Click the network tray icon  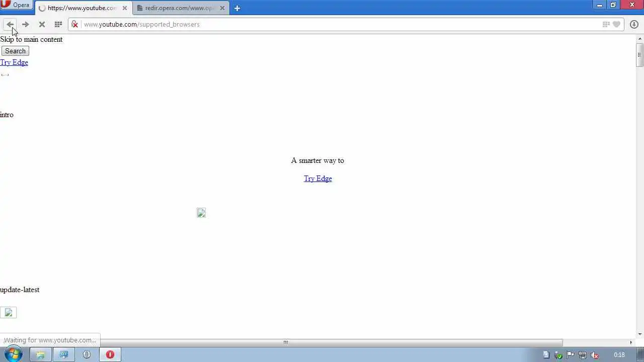tap(583, 355)
